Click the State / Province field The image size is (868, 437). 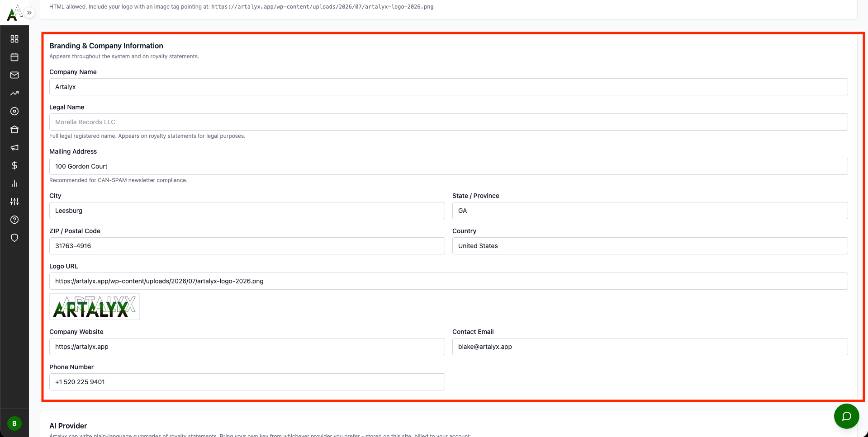tap(650, 211)
